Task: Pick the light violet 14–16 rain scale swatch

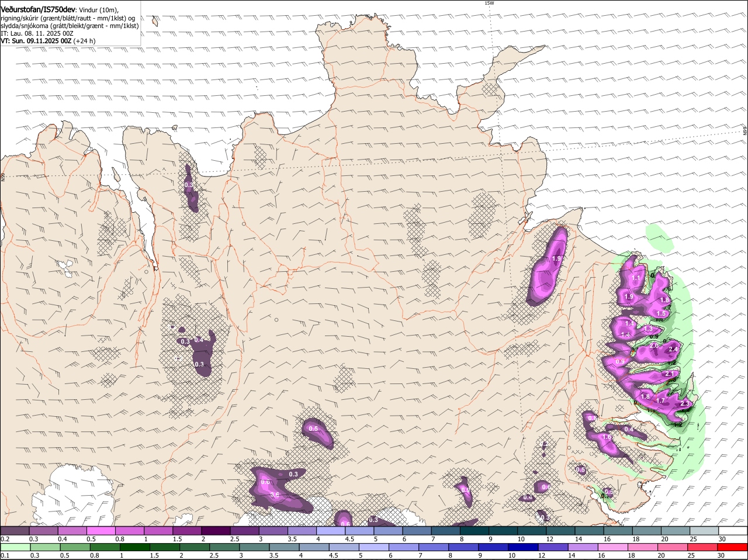Action: click(583, 547)
